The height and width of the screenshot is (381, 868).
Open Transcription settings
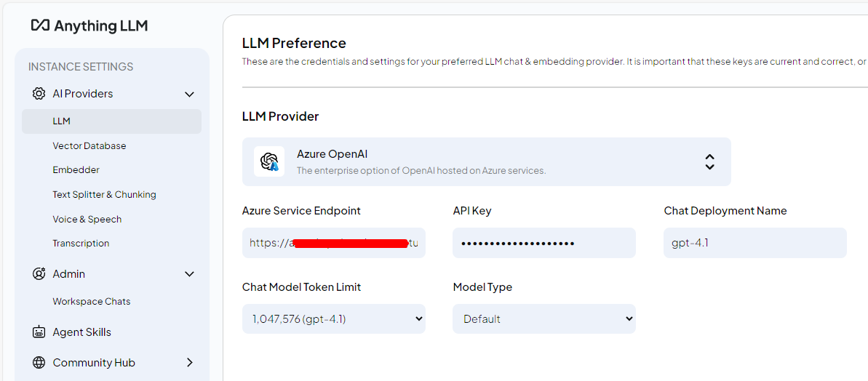pyautogui.click(x=81, y=244)
